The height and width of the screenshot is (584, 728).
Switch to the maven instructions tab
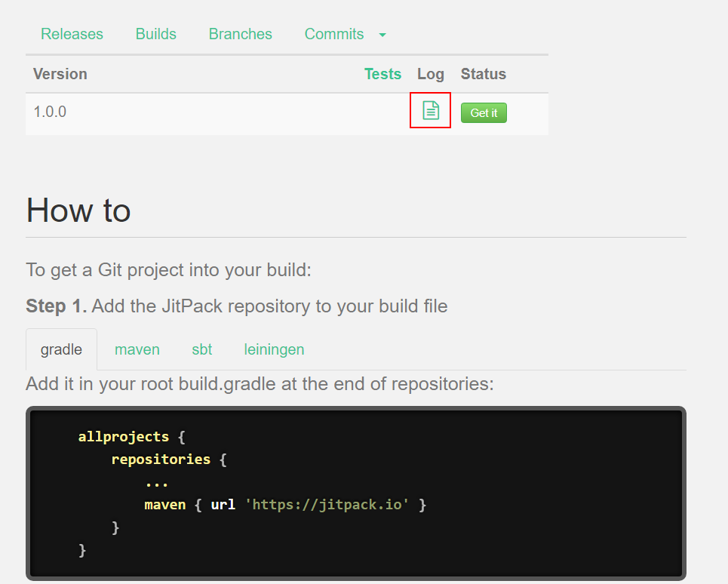[137, 349]
